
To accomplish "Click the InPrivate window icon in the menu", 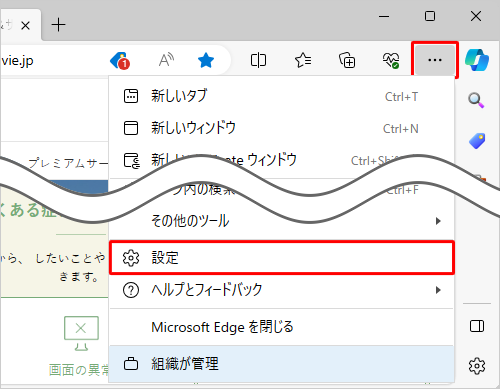I will point(132,160).
